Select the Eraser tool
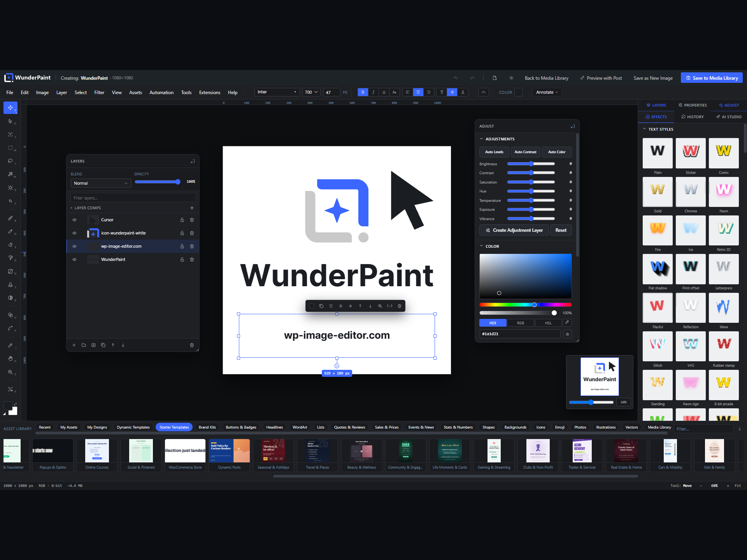Screen dimensions: 747x560 click(x=11, y=245)
